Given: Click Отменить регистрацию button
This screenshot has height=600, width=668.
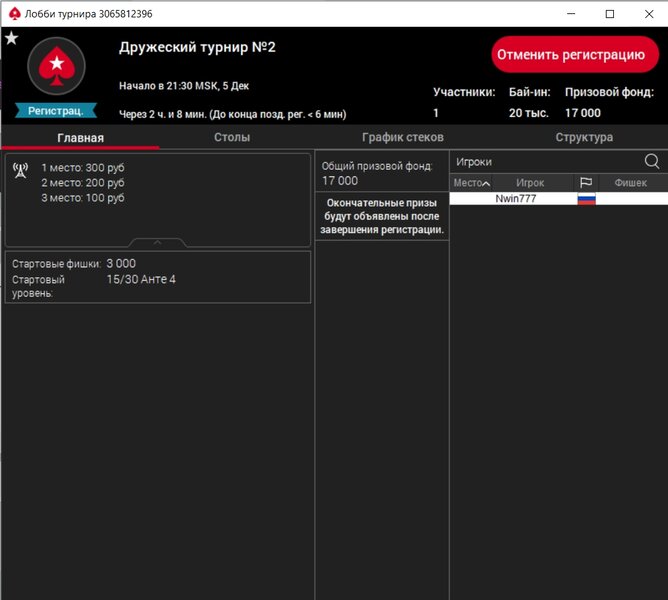Looking at the screenshot, I should click(575, 55).
